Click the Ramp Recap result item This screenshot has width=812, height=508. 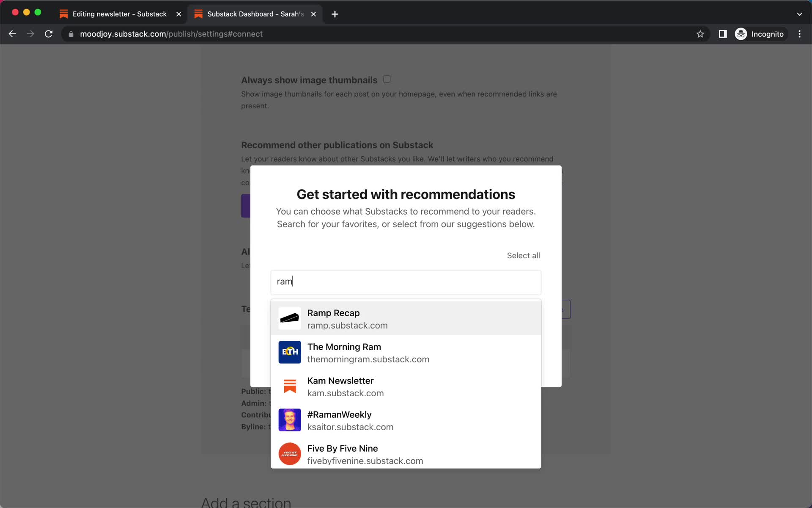click(x=406, y=318)
